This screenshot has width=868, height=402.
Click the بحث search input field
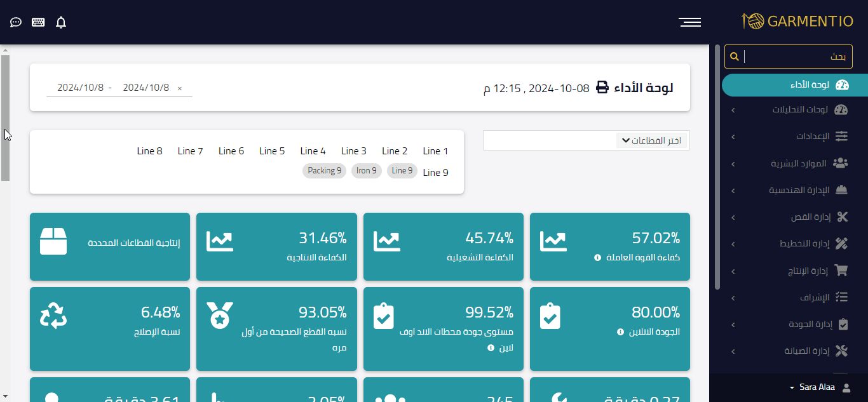point(798,57)
